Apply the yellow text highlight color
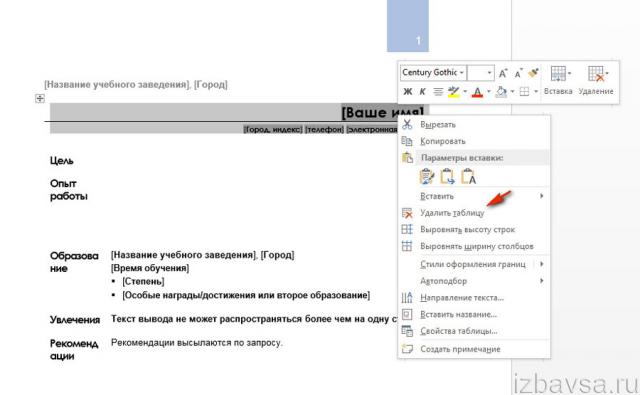This screenshot has width=640, height=395. coord(453,92)
